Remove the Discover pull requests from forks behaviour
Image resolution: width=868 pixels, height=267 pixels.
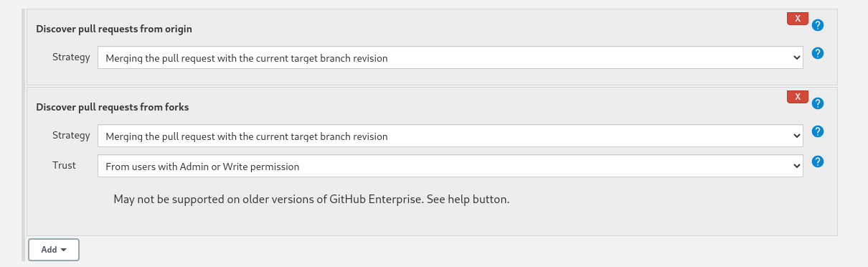tap(798, 97)
